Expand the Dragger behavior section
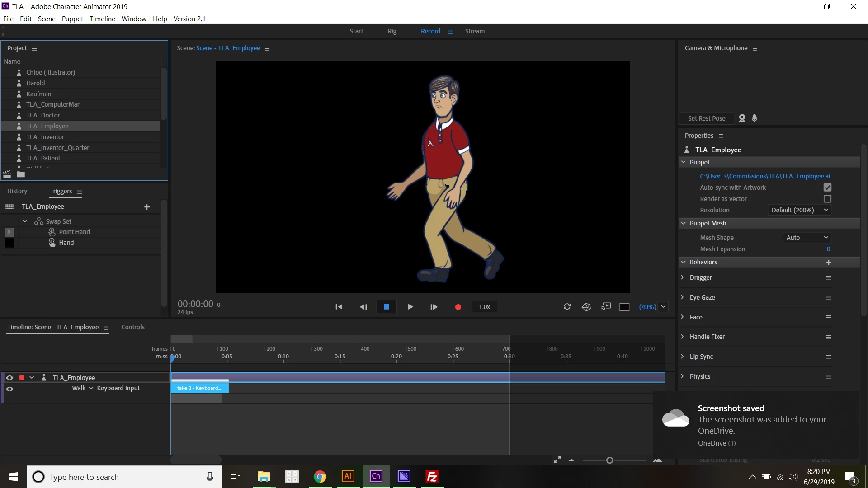 (683, 277)
